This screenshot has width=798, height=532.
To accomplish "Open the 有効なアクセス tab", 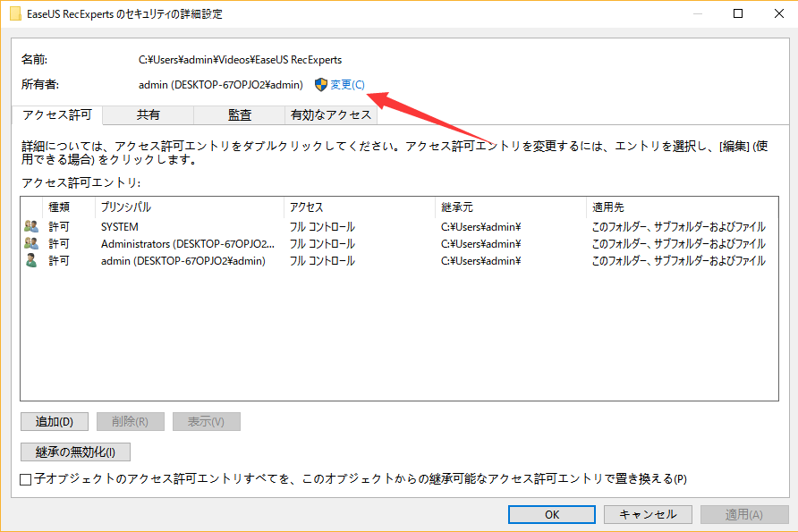I will tap(332, 114).
